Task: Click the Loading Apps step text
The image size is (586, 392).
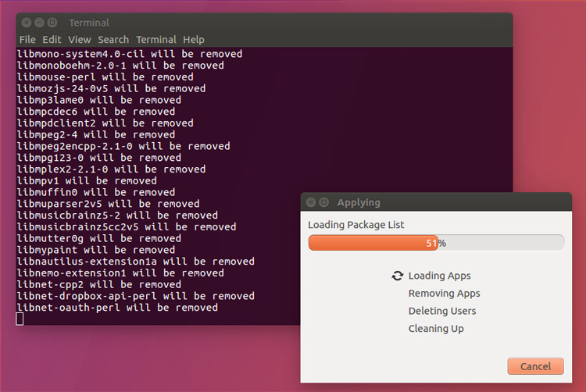Action: [439, 276]
